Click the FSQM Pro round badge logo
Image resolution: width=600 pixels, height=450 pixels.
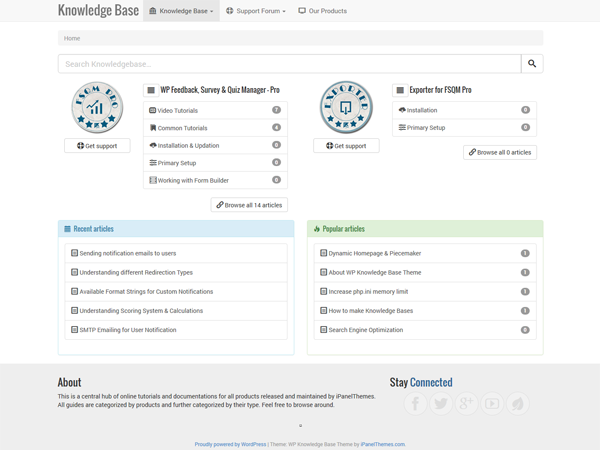point(97,108)
